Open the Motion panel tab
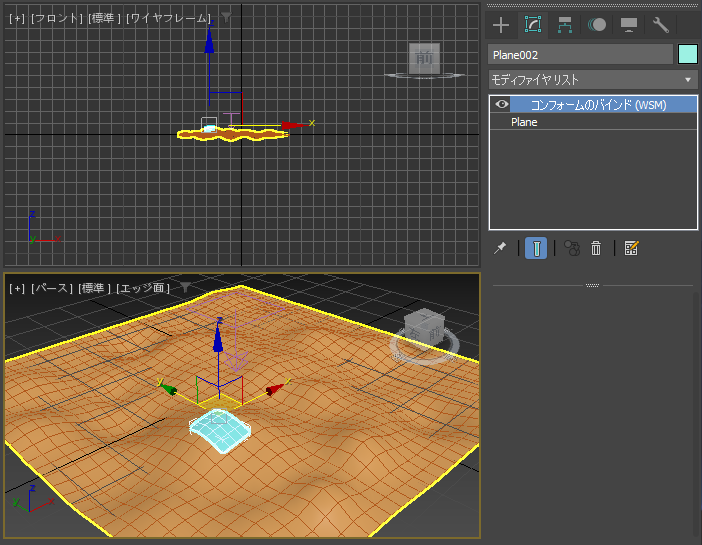Image resolution: width=702 pixels, height=545 pixels. 597,25
